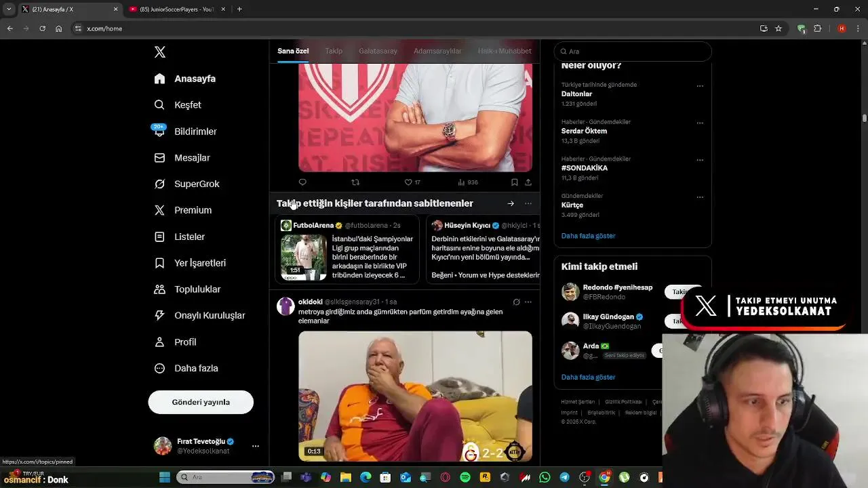Image resolution: width=868 pixels, height=488 pixels.
Task: Open Topluluklar communities
Action: pyautogui.click(x=187, y=289)
